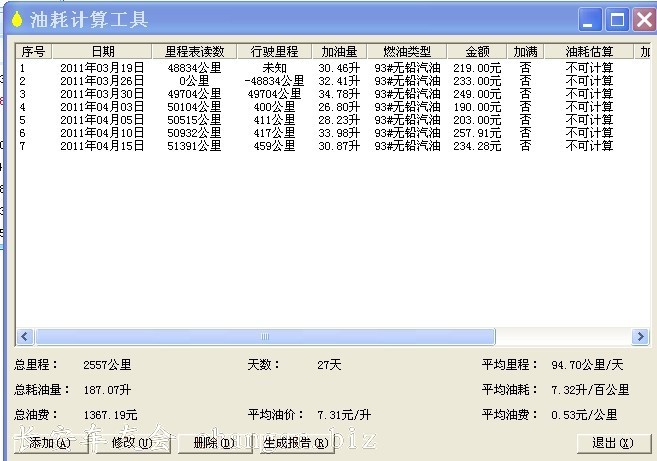
Task: Select the row dated 2011年03月19日
Action: click(101, 68)
